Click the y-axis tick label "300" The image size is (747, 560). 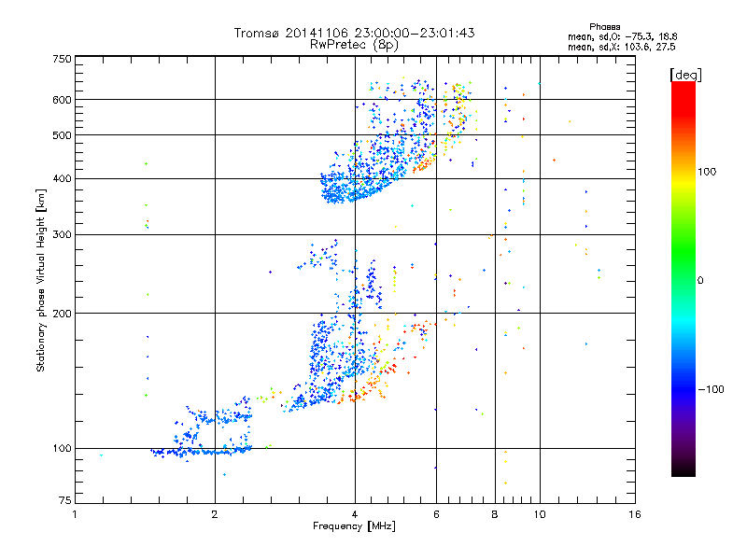pyautogui.click(x=62, y=234)
